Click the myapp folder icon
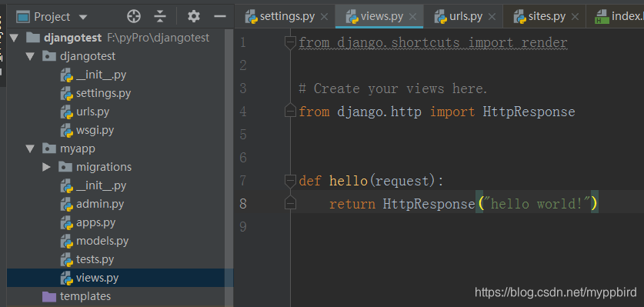This screenshot has width=644, height=307. (x=49, y=148)
